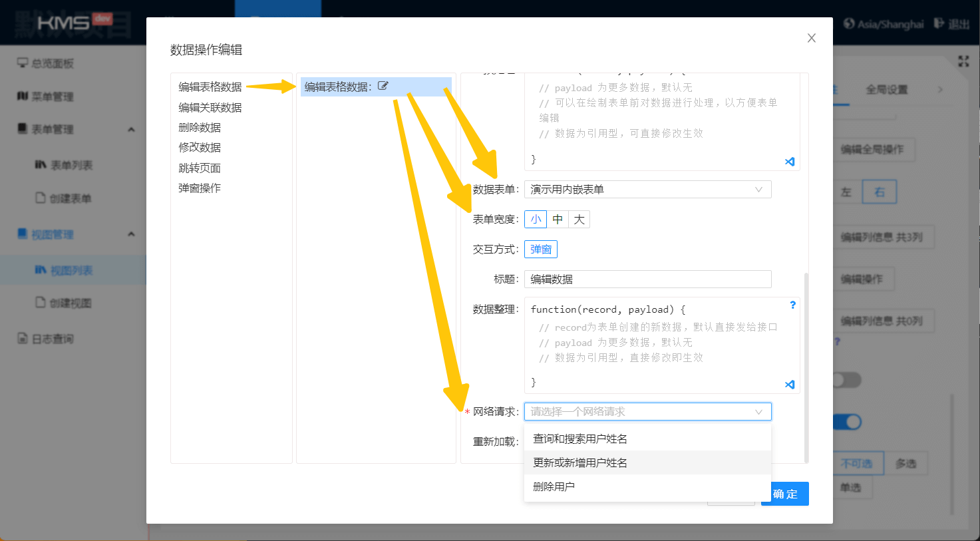The image size is (980, 541).
Task: Select 弹窗 as the 交互方式
Action: (541, 250)
